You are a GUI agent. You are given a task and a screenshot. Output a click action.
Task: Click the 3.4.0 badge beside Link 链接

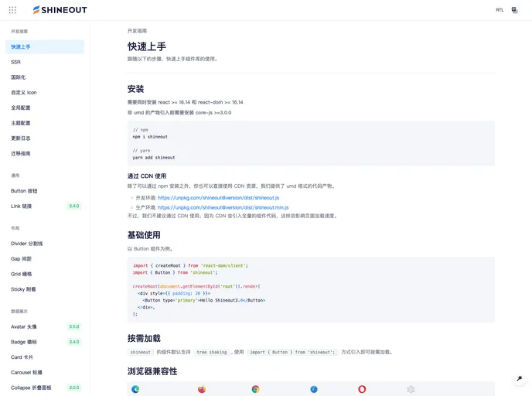[74, 206]
